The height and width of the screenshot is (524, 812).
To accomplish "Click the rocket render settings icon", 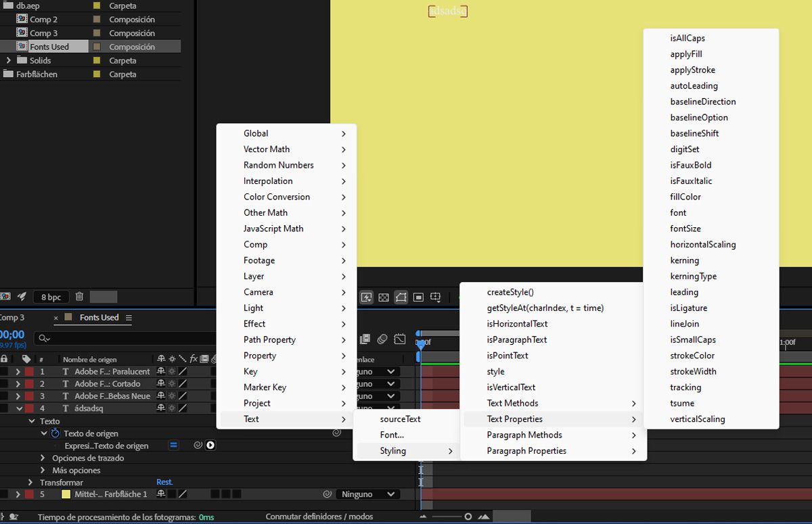I will coord(22,297).
